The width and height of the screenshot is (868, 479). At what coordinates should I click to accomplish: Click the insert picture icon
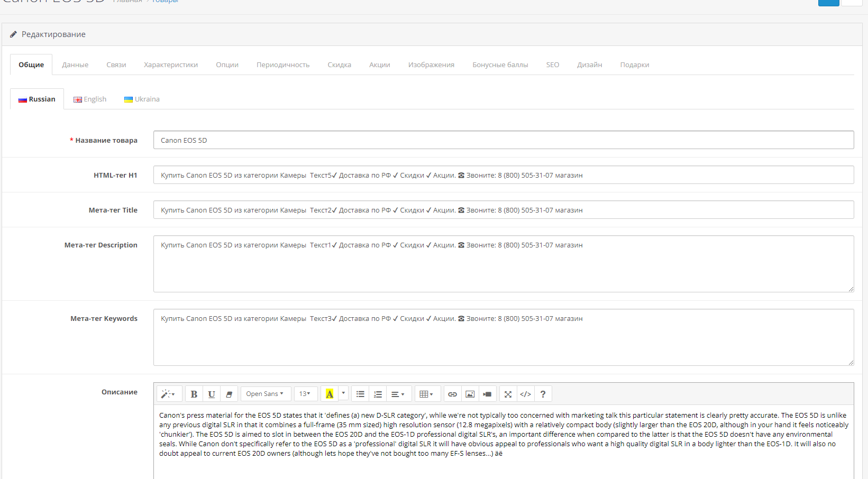(470, 394)
